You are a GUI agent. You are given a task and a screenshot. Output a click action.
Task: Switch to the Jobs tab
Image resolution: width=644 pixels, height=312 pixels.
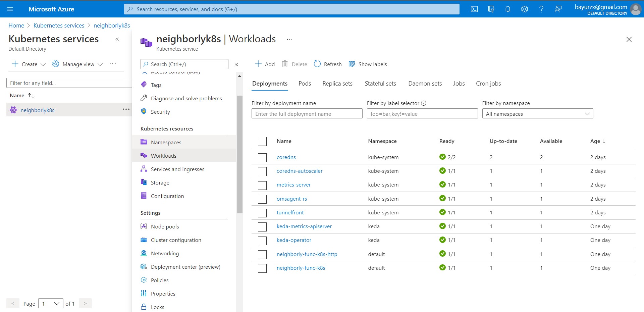pyautogui.click(x=459, y=84)
